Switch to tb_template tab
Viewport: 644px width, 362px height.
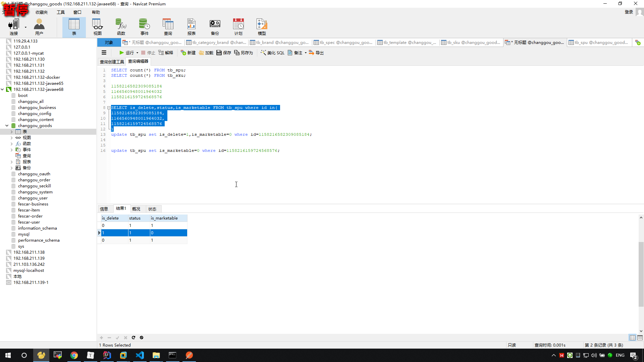tap(407, 43)
